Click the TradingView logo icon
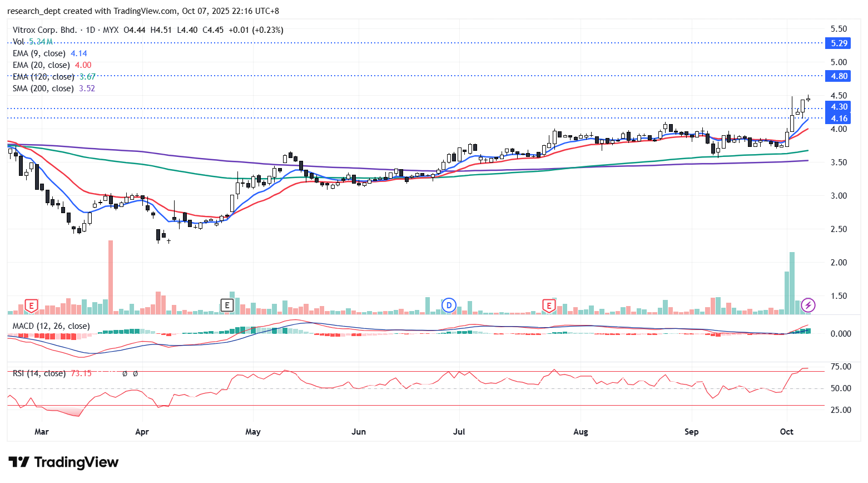Viewport: 868px width, 483px height. (x=19, y=462)
